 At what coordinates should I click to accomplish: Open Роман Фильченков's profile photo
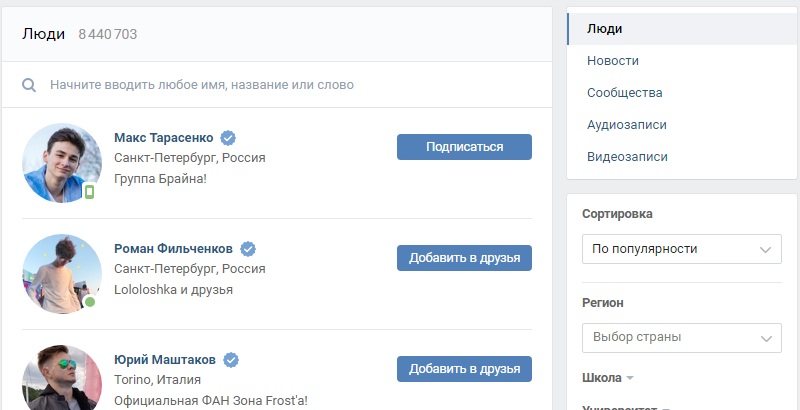61,274
